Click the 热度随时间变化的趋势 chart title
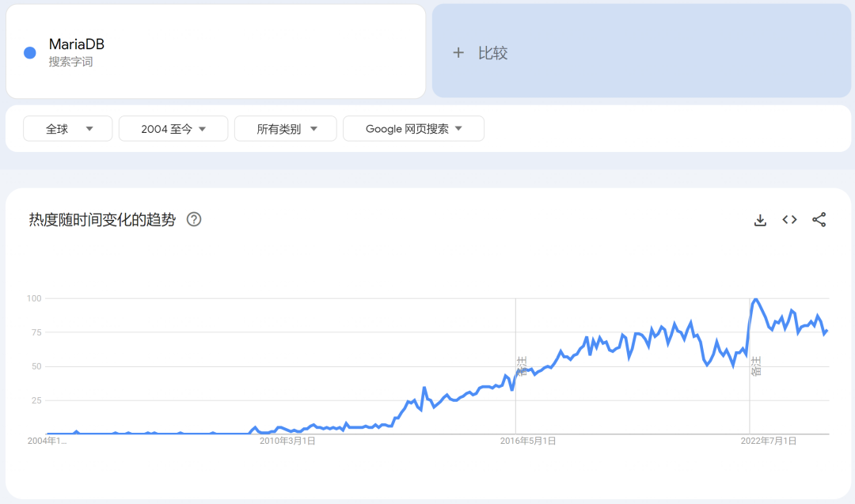The width and height of the screenshot is (855, 504). (x=102, y=220)
